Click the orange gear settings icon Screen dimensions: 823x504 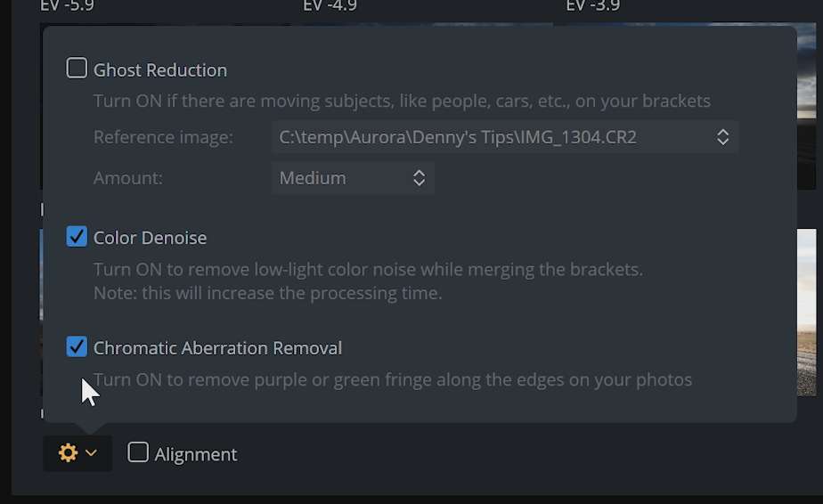69,452
